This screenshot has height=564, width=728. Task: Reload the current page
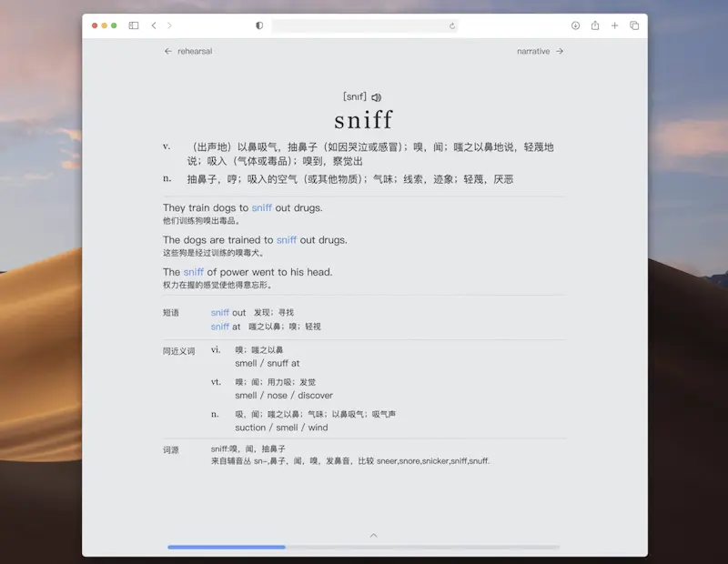tap(451, 26)
